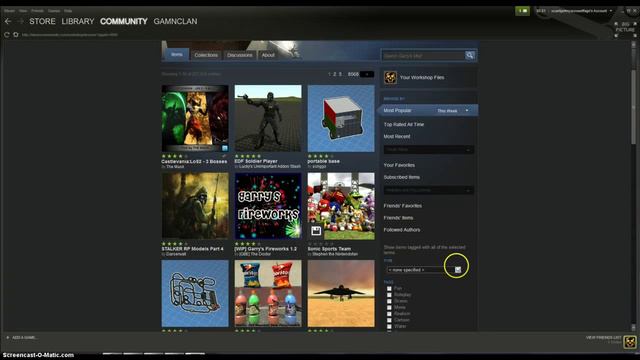Open the account name dropdown
The width and height of the screenshot is (640, 360).
[x=581, y=11]
